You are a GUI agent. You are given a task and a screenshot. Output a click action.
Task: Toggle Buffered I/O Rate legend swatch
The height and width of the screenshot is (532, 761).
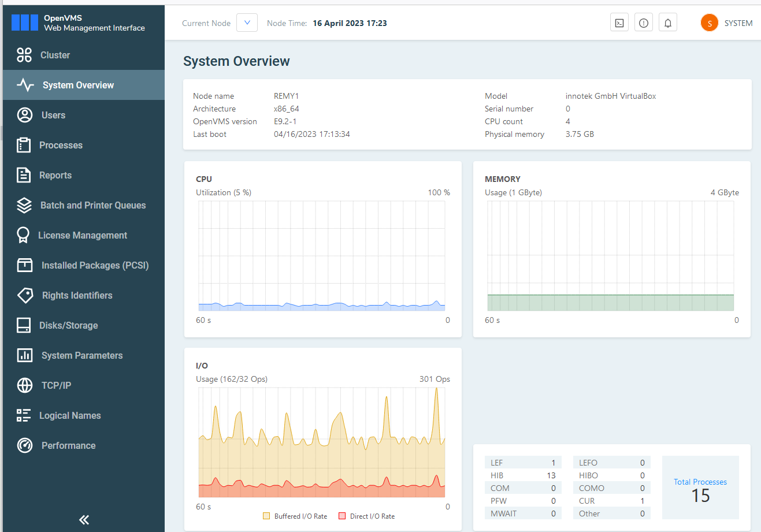point(266,516)
